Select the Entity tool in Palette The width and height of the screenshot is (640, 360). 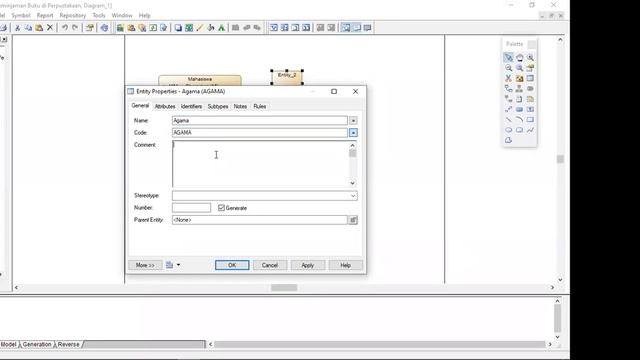[530, 78]
